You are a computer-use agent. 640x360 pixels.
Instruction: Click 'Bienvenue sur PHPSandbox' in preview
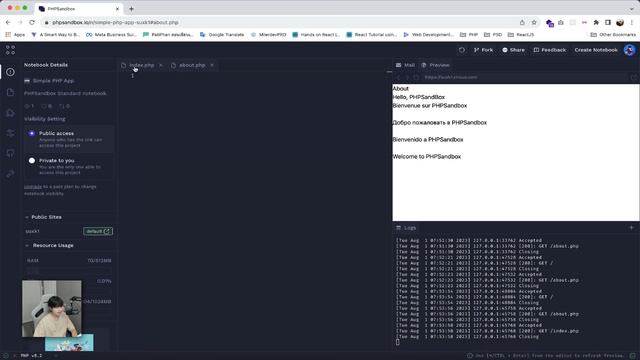pos(430,106)
